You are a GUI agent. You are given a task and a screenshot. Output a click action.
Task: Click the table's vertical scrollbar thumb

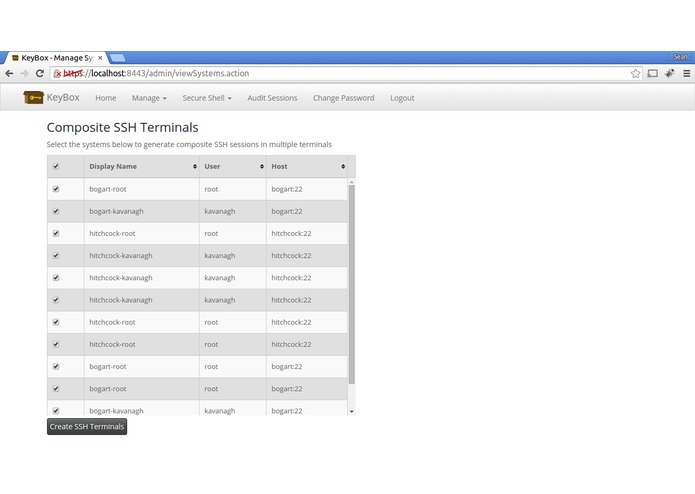[x=351, y=284]
